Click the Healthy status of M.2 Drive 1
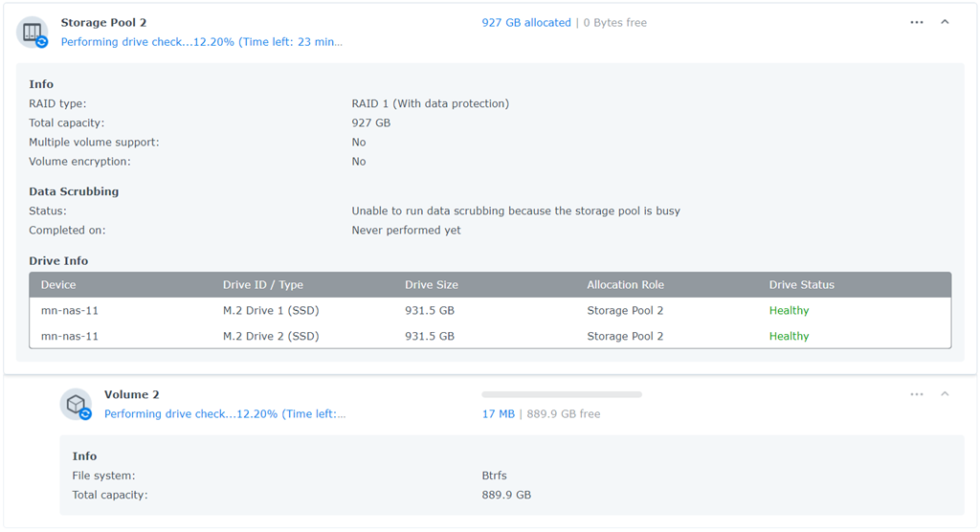Screen dimensions: 980x532 click(789, 311)
